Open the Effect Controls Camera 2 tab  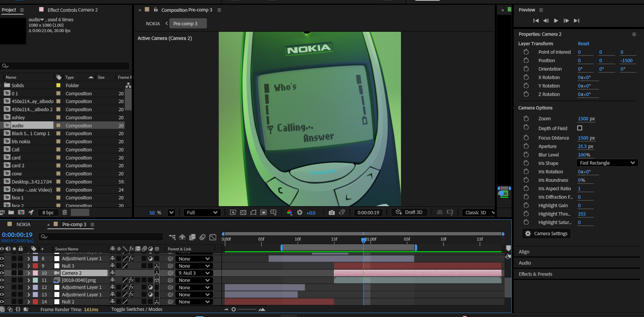pos(72,10)
